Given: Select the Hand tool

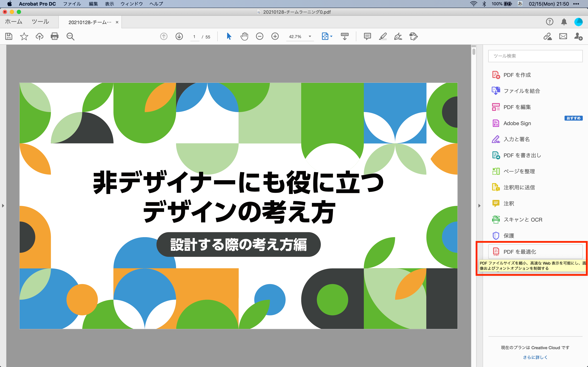Looking at the screenshot, I should [x=244, y=36].
